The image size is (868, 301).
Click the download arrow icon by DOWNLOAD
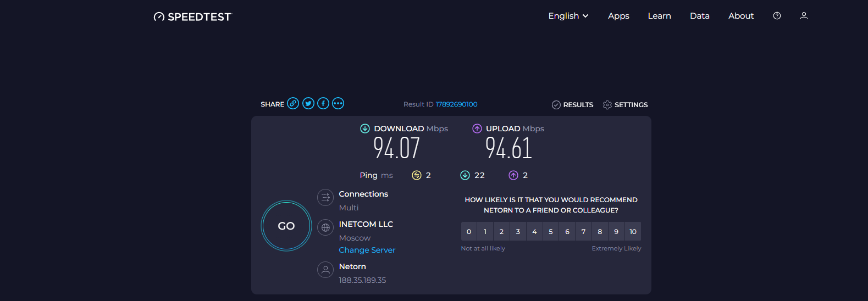tap(364, 129)
